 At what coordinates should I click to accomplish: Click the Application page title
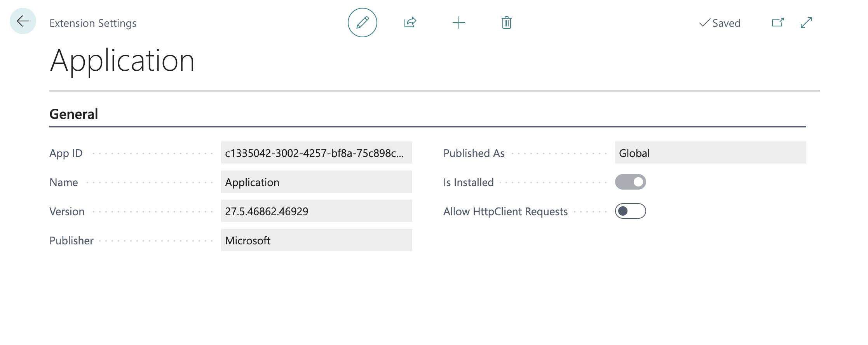[x=122, y=61]
